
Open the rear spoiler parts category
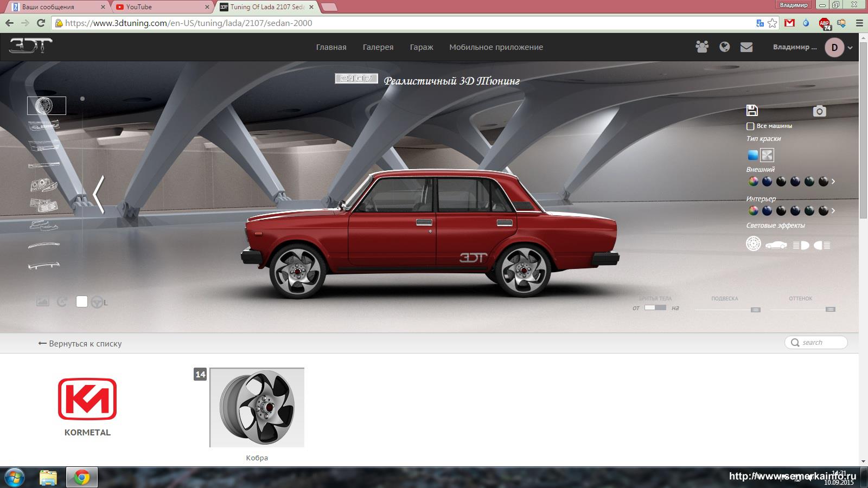click(44, 266)
